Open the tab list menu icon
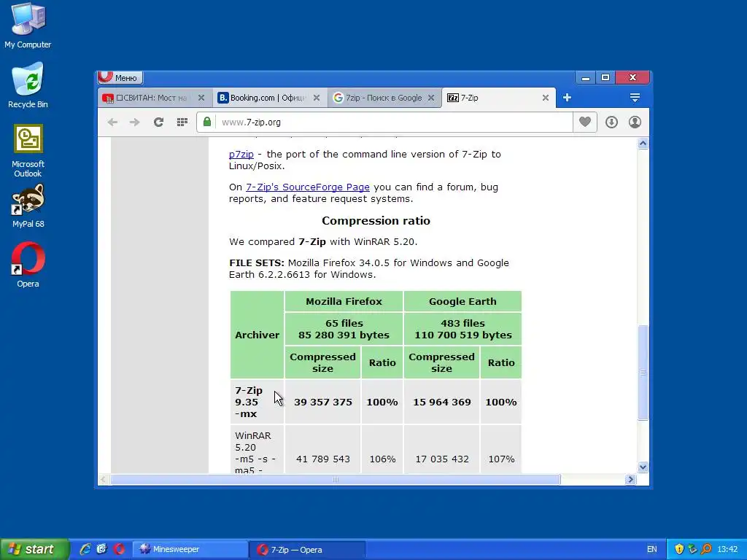Viewport: 747px width, 560px height. (635, 98)
